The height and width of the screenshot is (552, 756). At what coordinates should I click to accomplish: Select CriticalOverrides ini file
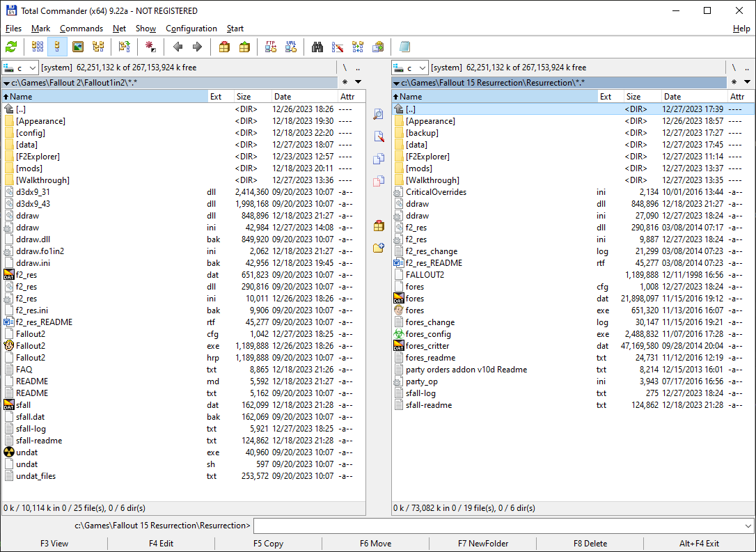click(x=574, y=192)
